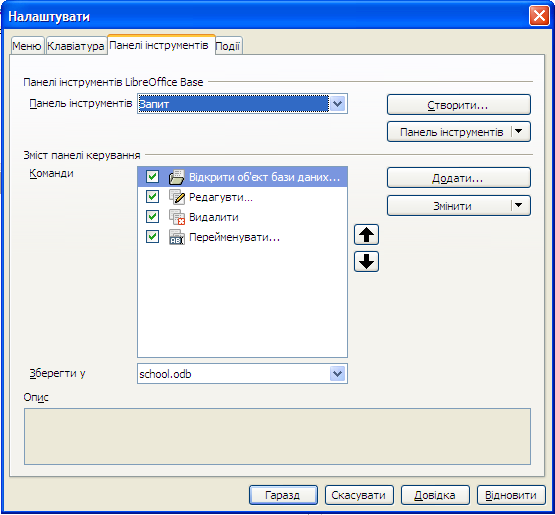The height and width of the screenshot is (515, 555).
Task: Click the Додати... button
Action: pyautogui.click(x=459, y=178)
